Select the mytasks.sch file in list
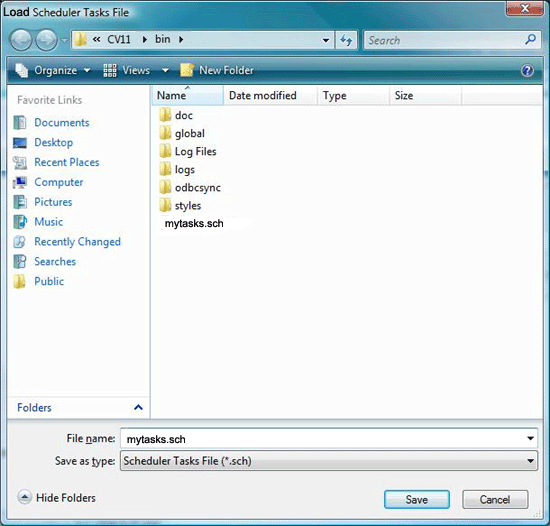 [x=194, y=223]
